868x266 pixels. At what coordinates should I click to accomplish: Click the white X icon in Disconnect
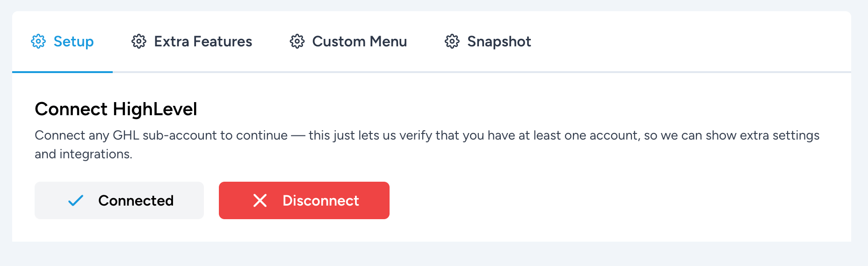(260, 201)
